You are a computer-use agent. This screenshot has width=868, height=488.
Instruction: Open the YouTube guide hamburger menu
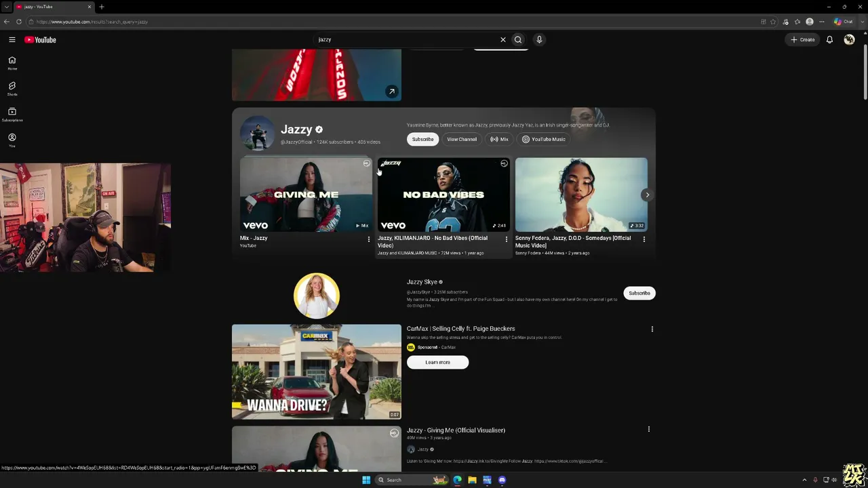[x=12, y=40]
